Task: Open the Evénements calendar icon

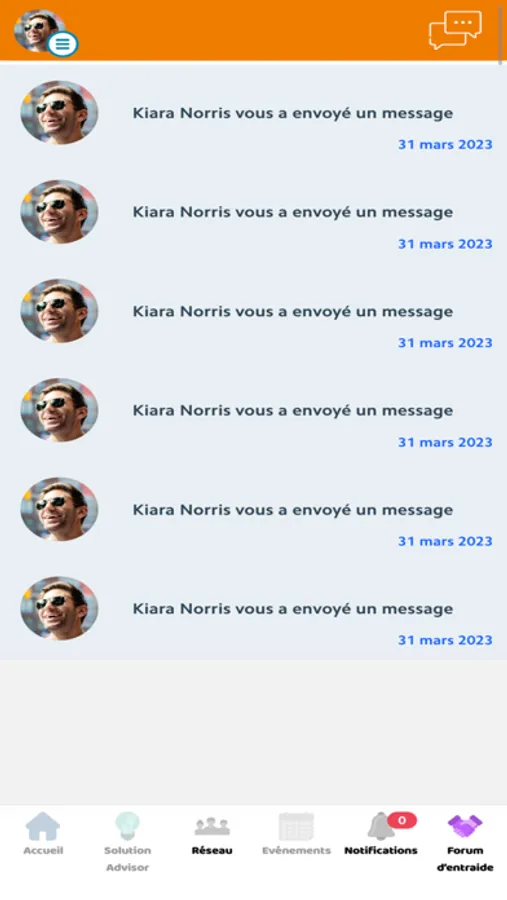Action: click(x=296, y=827)
